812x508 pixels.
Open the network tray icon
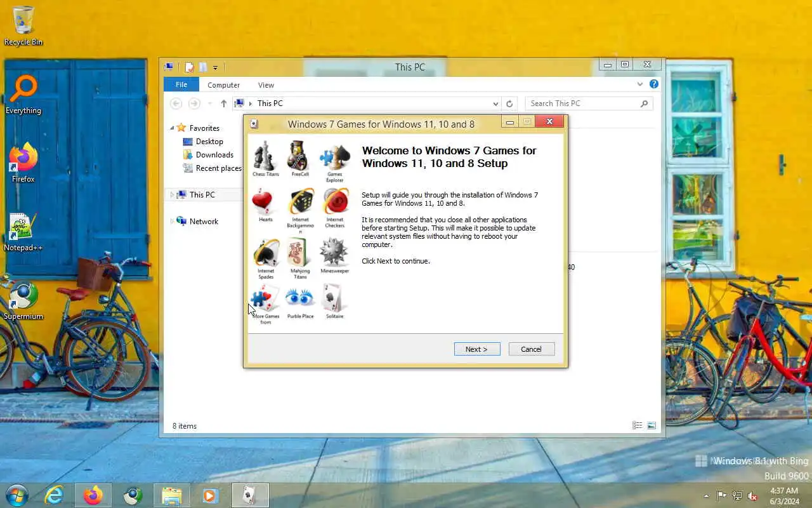tap(737, 496)
